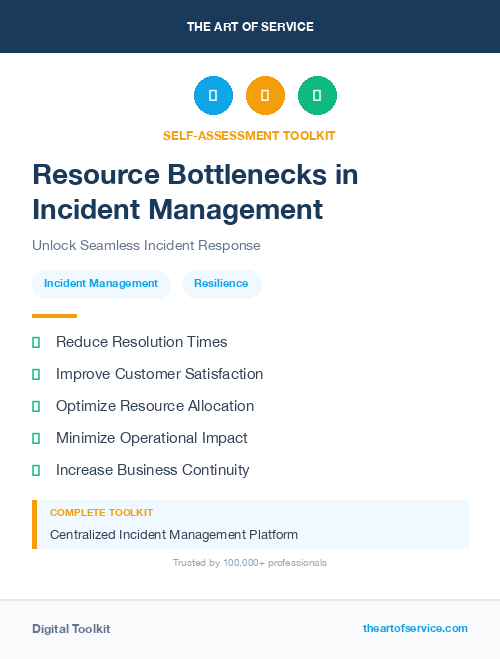Viewport: 500px width, 659px height.
Task: Click the Resource Bottlenecks in Incident Management title
Action: click(x=195, y=192)
